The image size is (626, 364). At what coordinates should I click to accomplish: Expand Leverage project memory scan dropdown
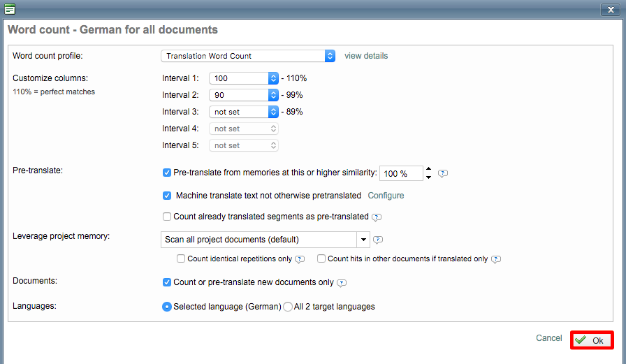[363, 240]
